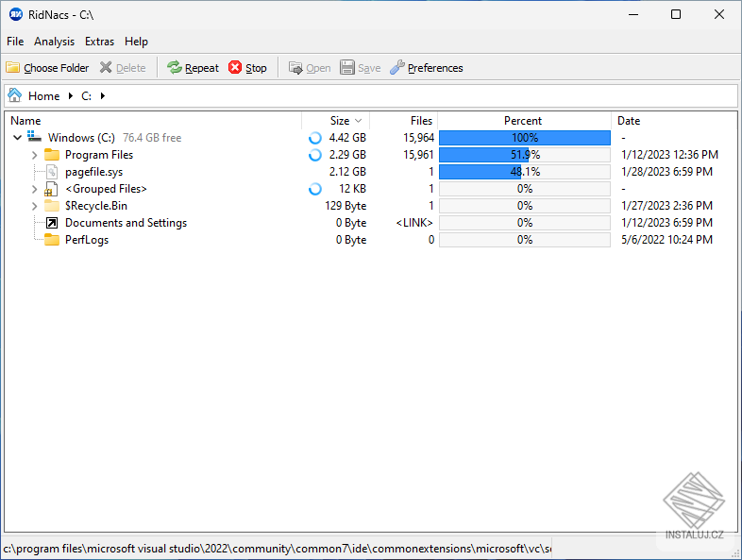Image resolution: width=742 pixels, height=560 pixels.
Task: Open the Extras menu
Action: click(x=99, y=42)
